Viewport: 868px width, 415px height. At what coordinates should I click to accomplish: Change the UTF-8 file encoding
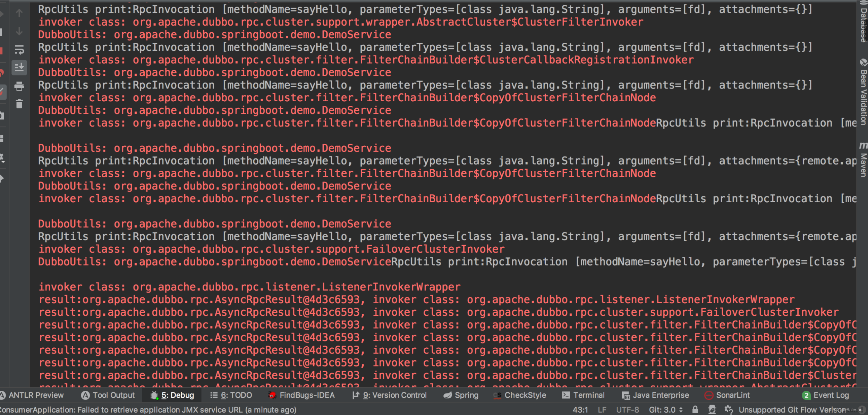pos(628,410)
